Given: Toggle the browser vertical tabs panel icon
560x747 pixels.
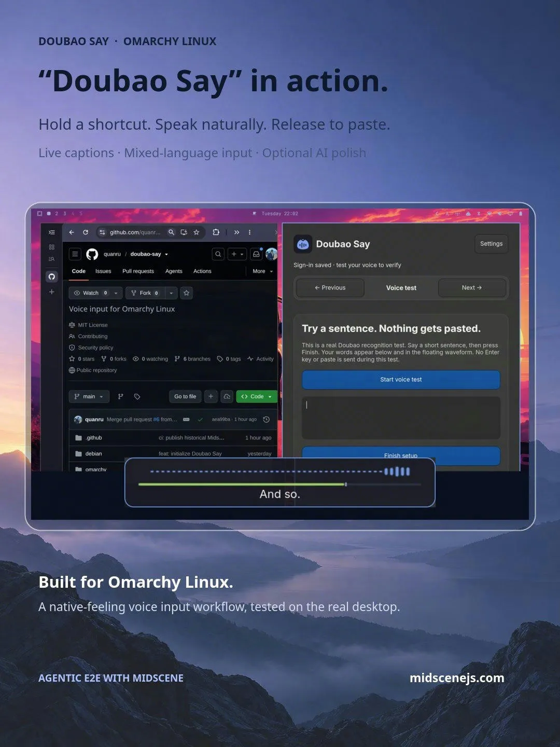Looking at the screenshot, I should (x=51, y=232).
